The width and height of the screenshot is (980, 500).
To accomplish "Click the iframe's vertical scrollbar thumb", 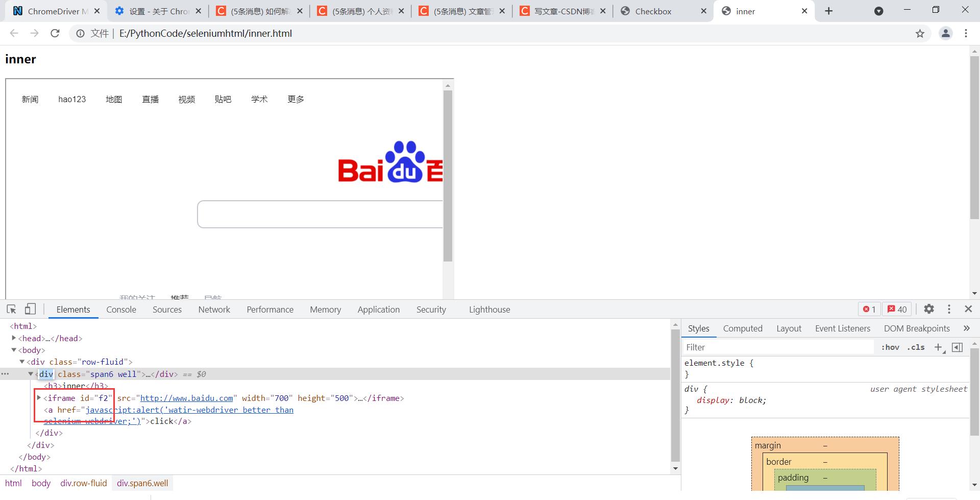I will click(x=448, y=176).
